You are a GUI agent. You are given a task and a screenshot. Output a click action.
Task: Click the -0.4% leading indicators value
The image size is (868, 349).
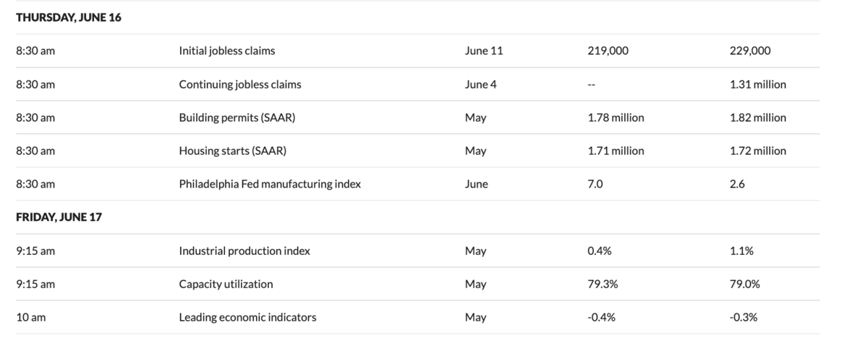click(601, 317)
